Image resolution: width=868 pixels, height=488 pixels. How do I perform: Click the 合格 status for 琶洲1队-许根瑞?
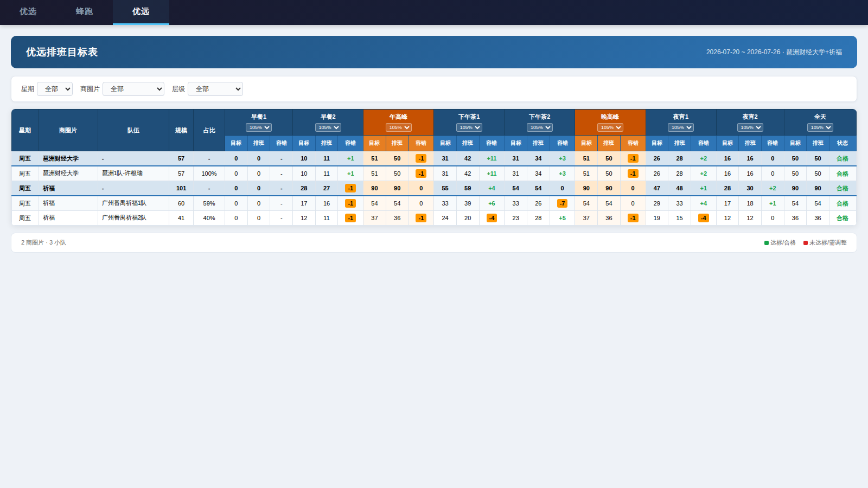click(843, 174)
